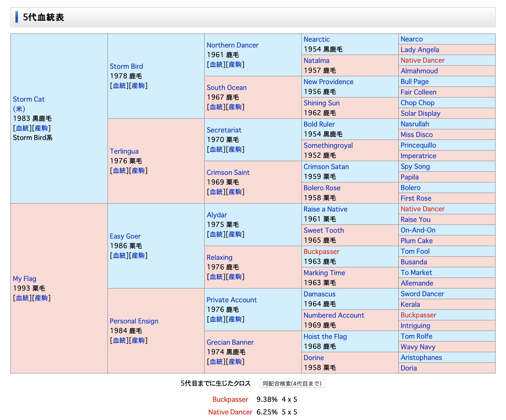Open Storm Bird's 産駒 link
Screen dimensions: 506x420
point(138,86)
